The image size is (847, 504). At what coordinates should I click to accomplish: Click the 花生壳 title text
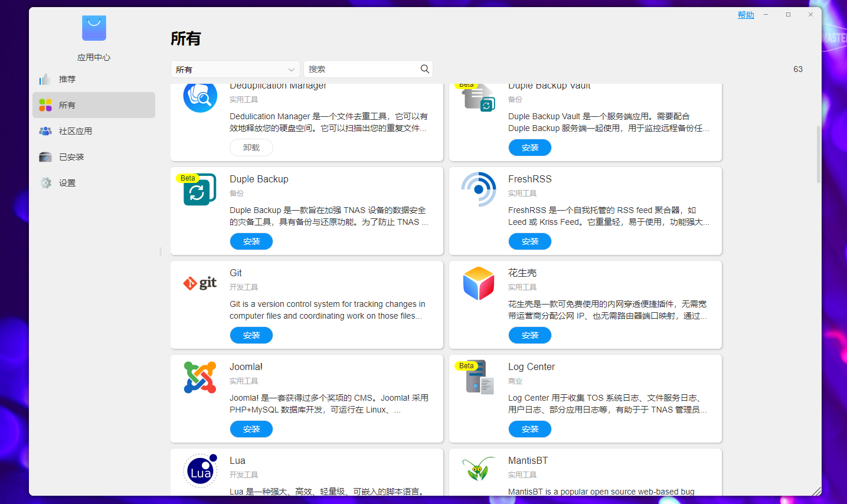pyautogui.click(x=522, y=273)
